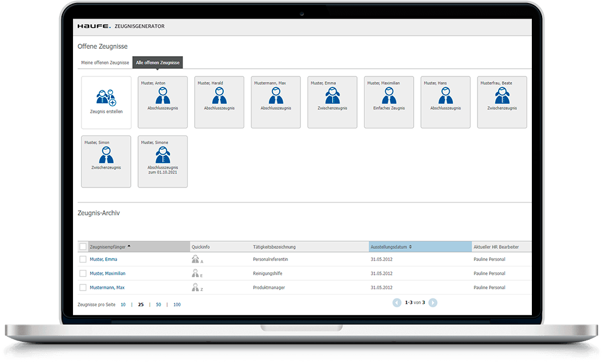The height and width of the screenshot is (364, 603).
Task: Go to previous archive page arrow
Action: click(397, 303)
